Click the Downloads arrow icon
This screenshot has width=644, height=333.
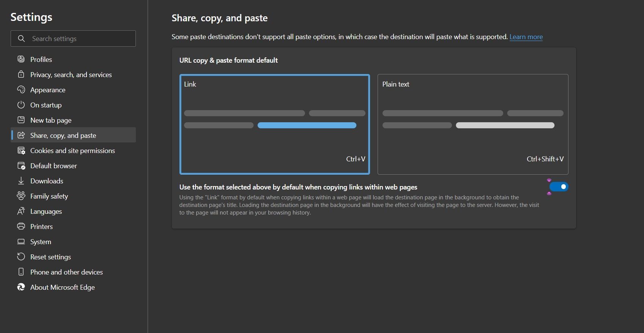[x=21, y=181]
